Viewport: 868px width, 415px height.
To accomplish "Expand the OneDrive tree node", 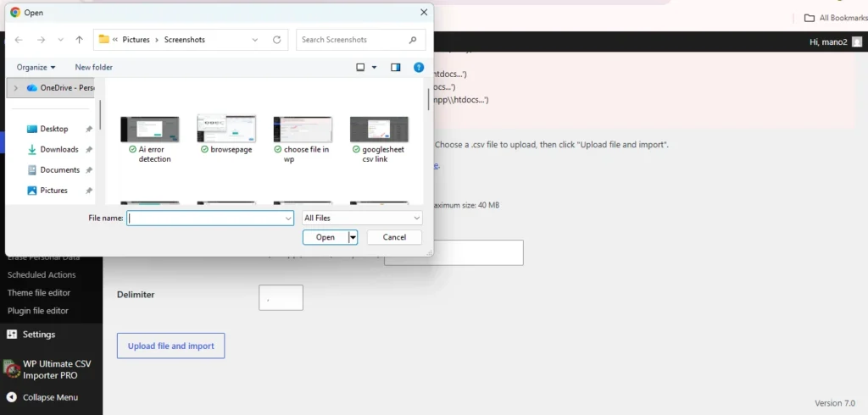I will point(15,88).
